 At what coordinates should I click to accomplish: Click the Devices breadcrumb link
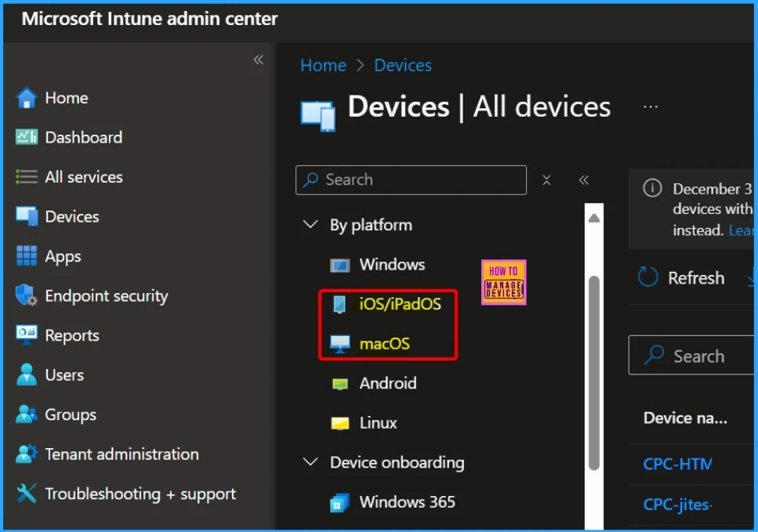tap(403, 65)
